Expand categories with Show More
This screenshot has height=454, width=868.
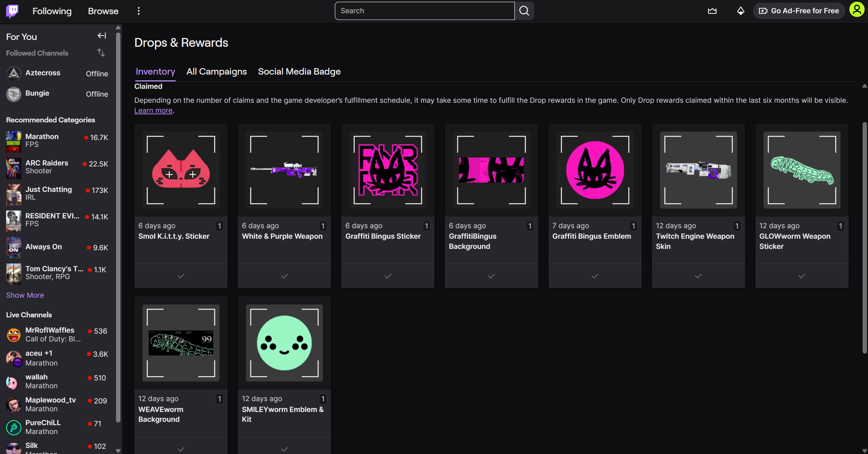(x=25, y=295)
